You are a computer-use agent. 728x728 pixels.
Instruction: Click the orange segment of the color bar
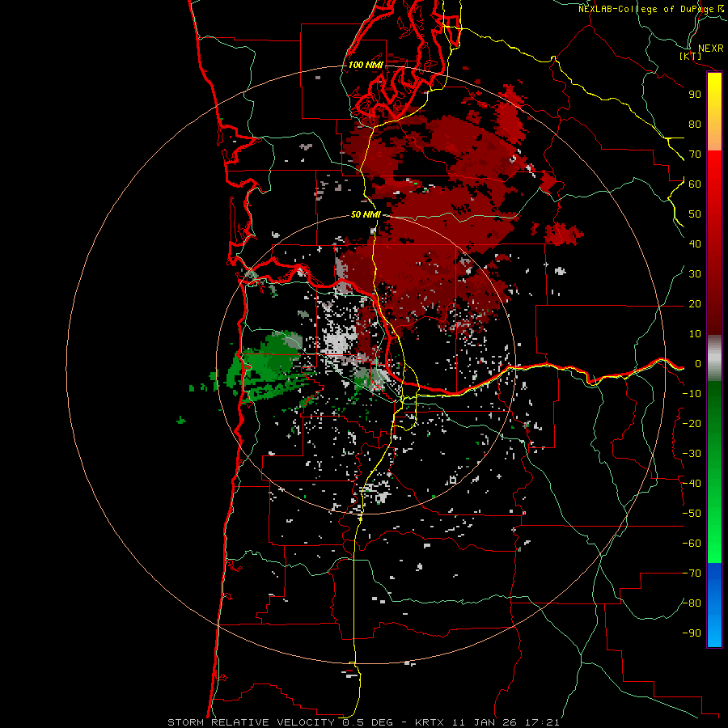pos(714,138)
